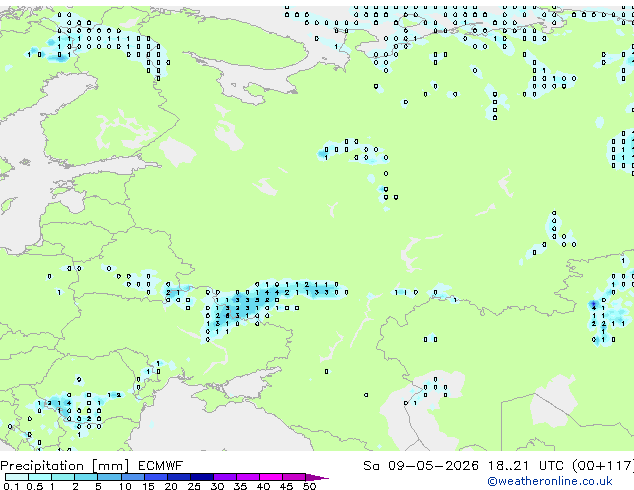
Task: Select the 15–20 mm legend swatch
Action: point(156,477)
